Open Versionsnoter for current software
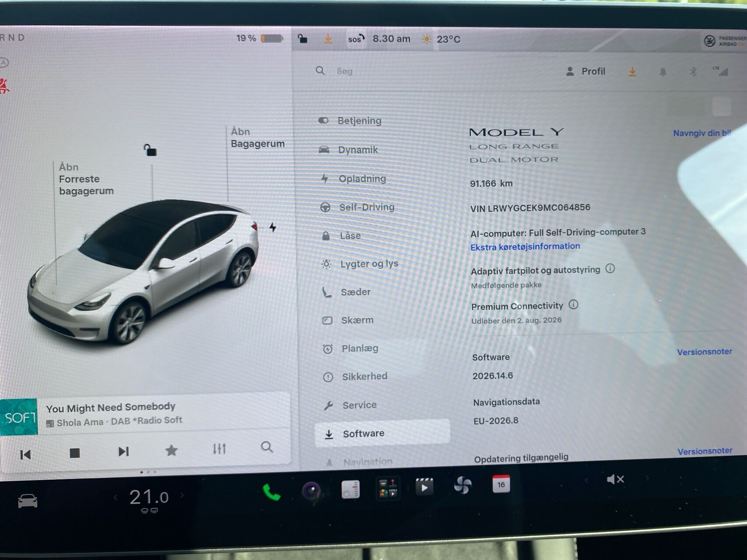The height and width of the screenshot is (560, 747). coord(705,352)
